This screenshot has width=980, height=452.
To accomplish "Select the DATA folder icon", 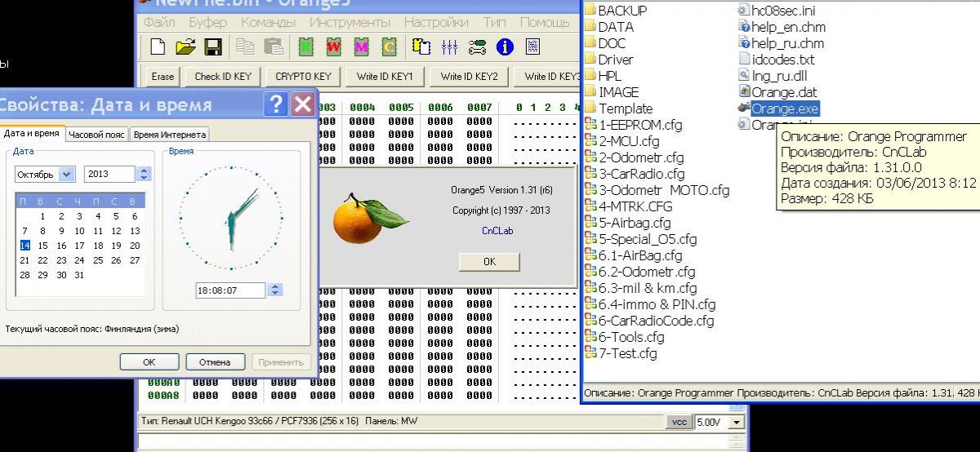I will pos(590,27).
